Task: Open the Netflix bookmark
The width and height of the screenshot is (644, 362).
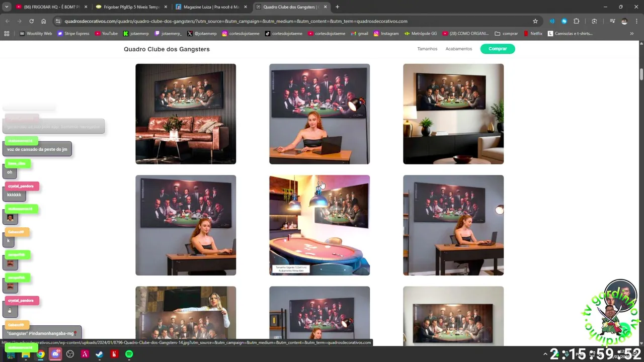Action: 533,34
